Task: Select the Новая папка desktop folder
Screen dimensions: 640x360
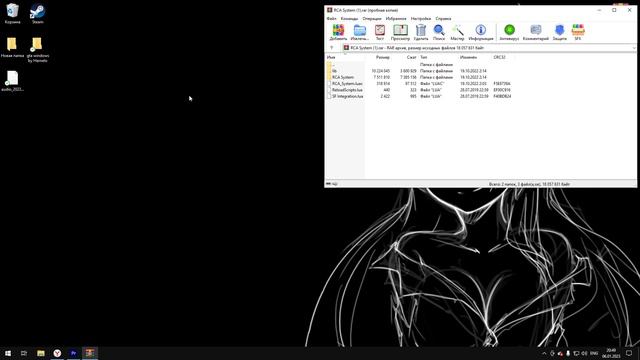Action: pos(12,47)
